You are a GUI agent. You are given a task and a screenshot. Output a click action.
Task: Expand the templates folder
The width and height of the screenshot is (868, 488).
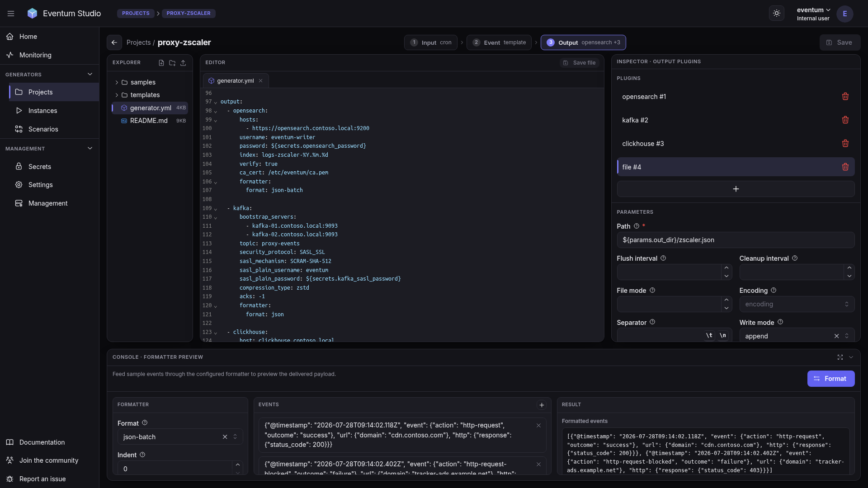coord(117,95)
